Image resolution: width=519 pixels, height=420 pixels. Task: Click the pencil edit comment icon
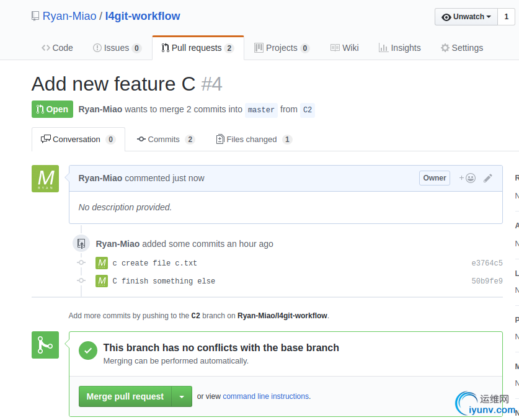click(488, 178)
